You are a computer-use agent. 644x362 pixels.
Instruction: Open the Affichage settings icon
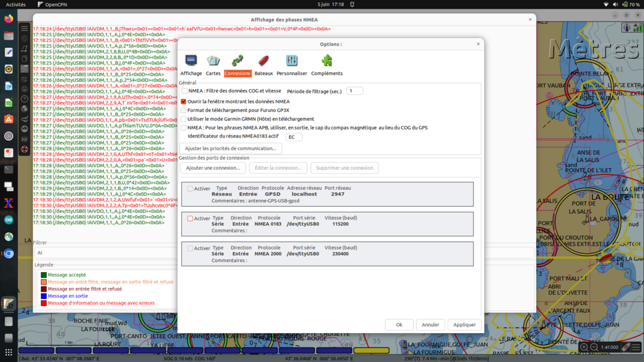tap(191, 61)
